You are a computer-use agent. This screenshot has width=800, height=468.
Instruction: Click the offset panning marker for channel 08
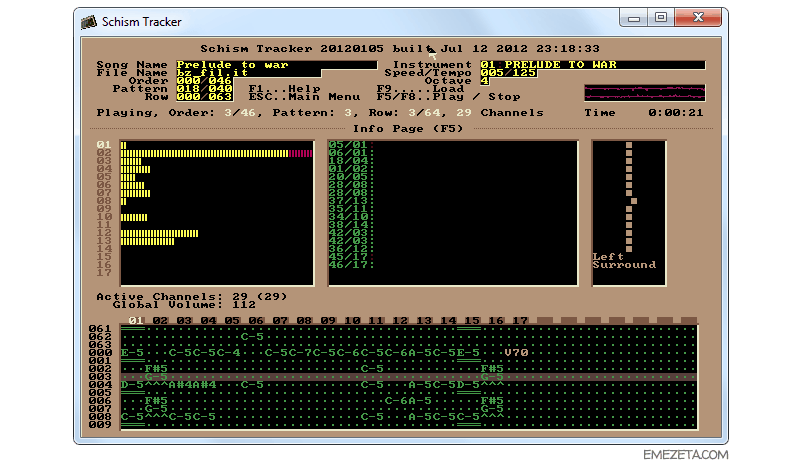coord(634,201)
